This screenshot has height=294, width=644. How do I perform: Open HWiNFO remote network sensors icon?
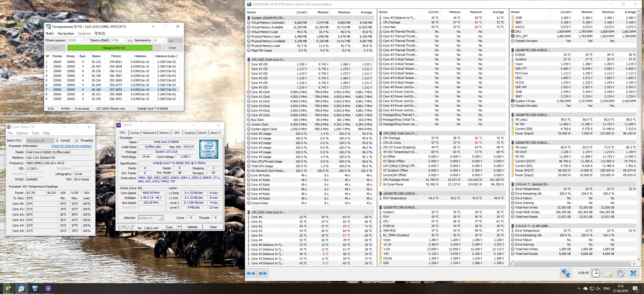(565, 273)
